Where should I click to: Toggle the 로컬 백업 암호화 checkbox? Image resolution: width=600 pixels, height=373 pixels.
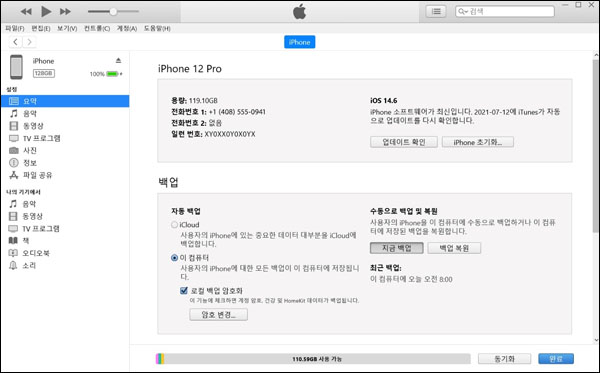pyautogui.click(x=184, y=290)
